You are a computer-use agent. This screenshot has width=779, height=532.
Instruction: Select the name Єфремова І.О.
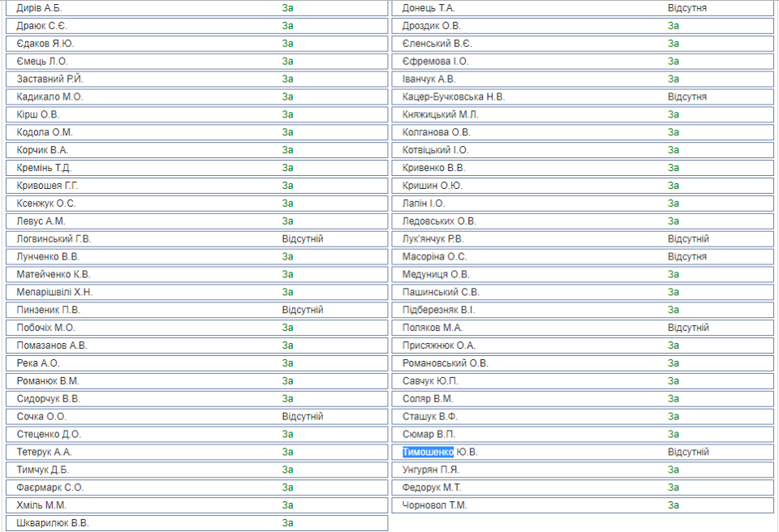pyautogui.click(x=435, y=61)
